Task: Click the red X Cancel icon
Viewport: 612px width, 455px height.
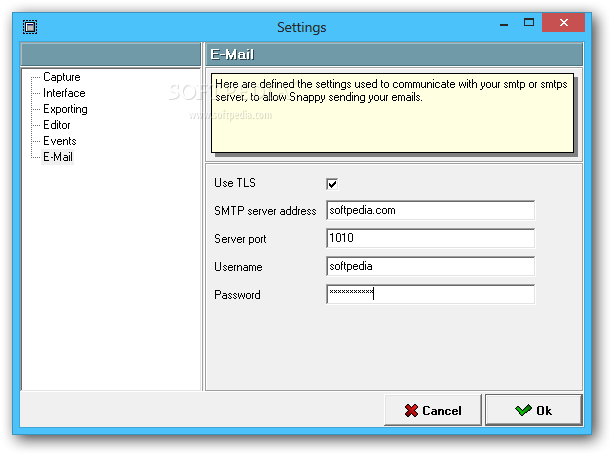Action: [411, 411]
